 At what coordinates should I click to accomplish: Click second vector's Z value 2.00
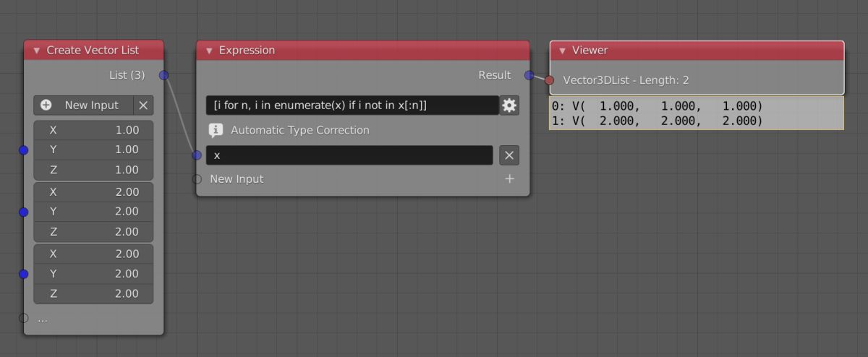click(x=93, y=232)
